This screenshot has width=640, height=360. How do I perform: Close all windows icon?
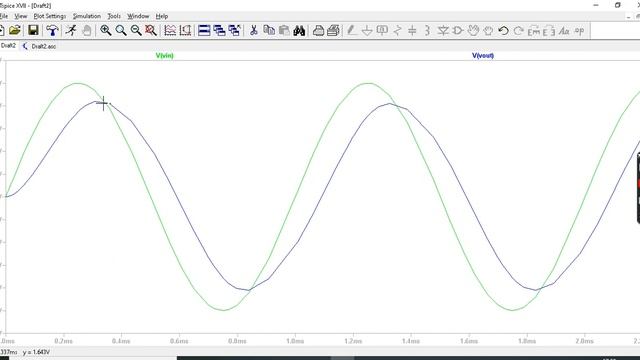pyautogui.click(x=234, y=30)
